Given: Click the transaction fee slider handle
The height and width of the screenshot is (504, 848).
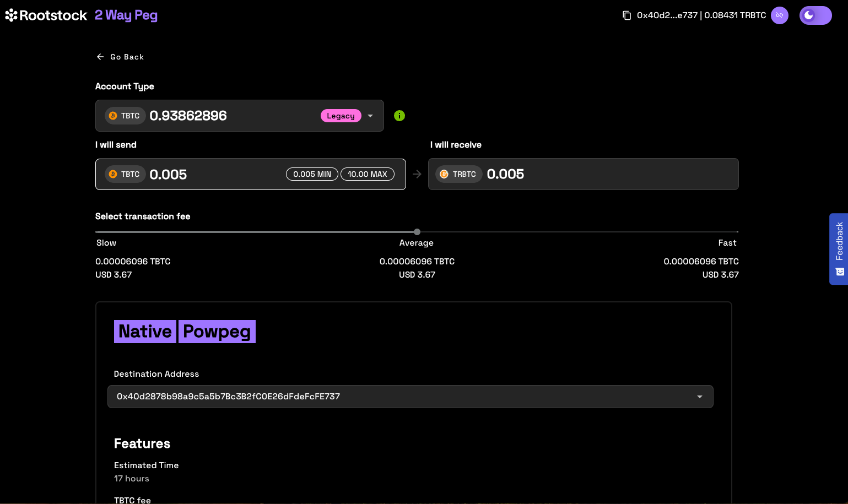Looking at the screenshot, I should (417, 232).
